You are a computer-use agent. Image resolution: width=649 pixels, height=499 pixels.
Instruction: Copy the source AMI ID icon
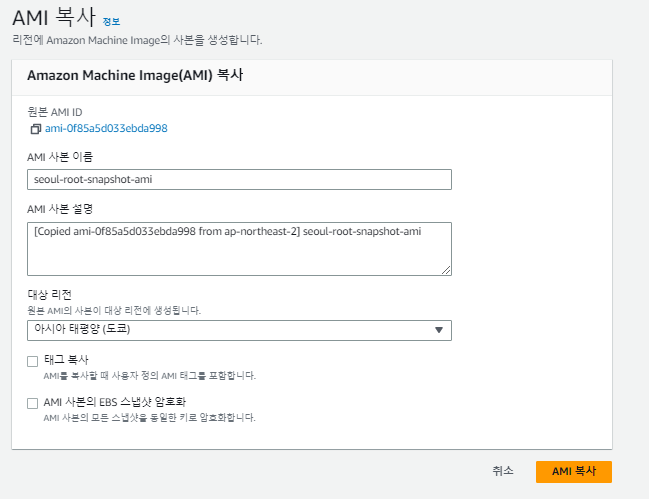tap(36, 129)
